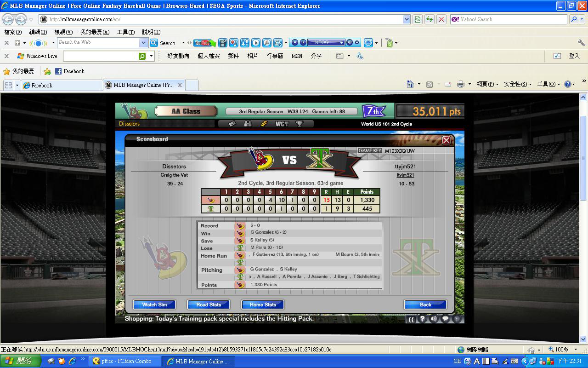Click the AA Class badge

point(186,111)
